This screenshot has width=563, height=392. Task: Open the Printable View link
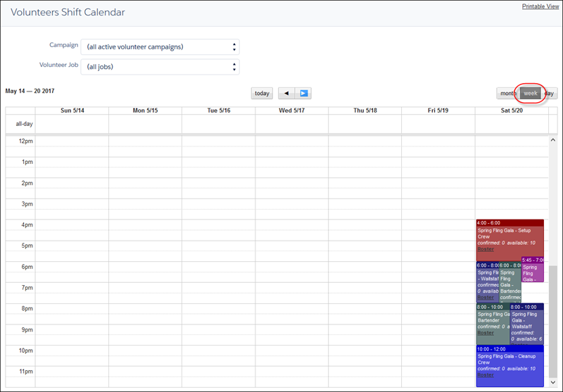pyautogui.click(x=540, y=6)
